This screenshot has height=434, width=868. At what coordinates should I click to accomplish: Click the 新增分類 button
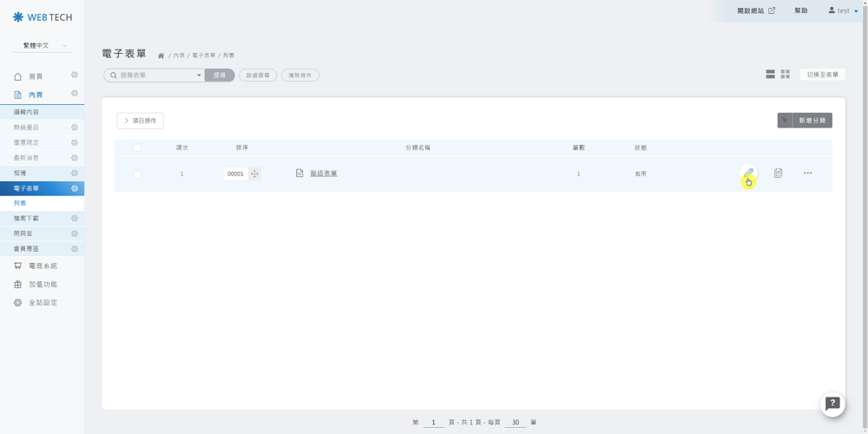tap(805, 121)
